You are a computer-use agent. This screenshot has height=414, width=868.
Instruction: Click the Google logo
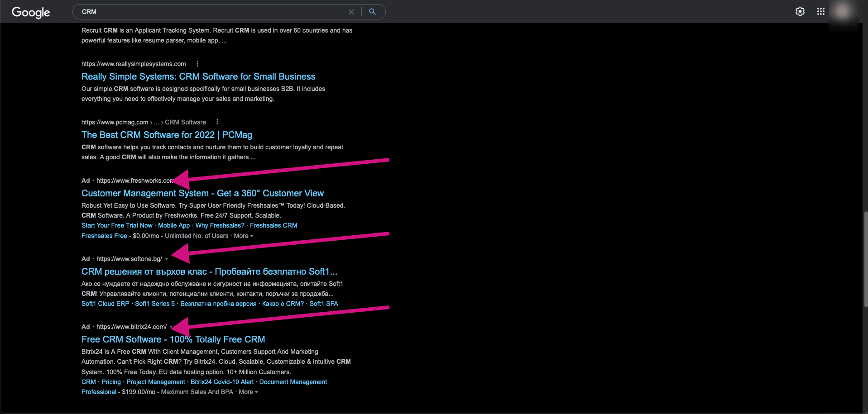tap(30, 13)
